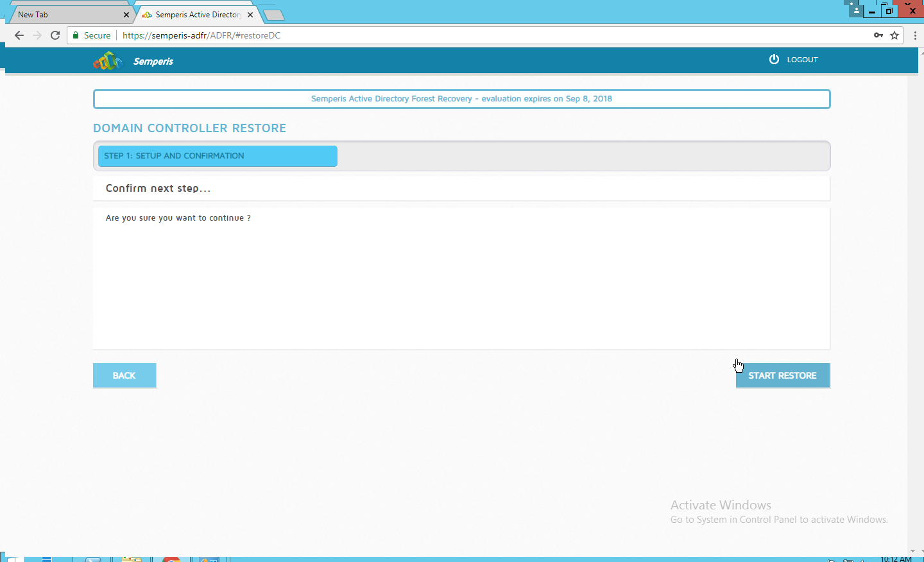Click the evaluation expiry banner text

(461, 99)
